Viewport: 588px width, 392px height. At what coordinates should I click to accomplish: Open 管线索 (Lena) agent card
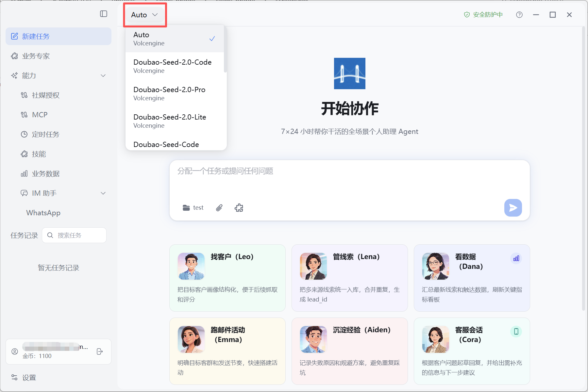tap(349, 278)
